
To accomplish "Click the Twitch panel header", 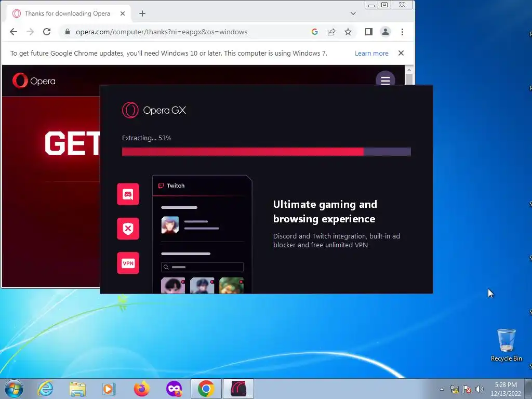I will pyautogui.click(x=202, y=185).
